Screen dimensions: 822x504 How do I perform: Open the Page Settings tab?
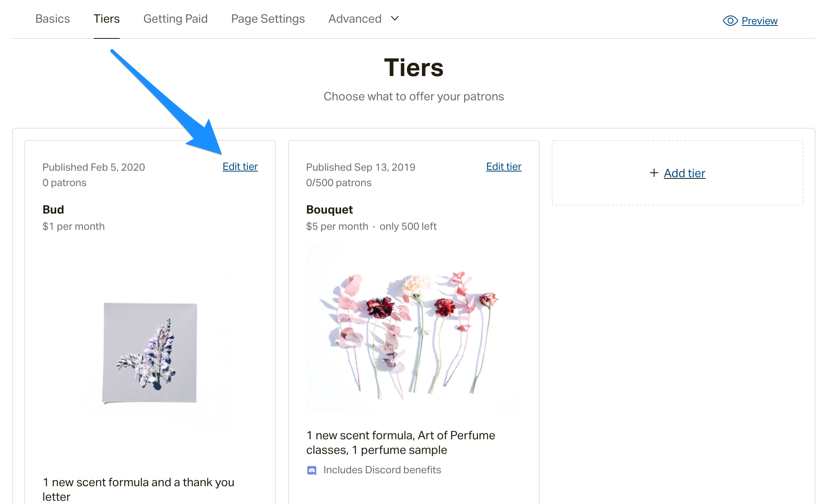(x=268, y=19)
